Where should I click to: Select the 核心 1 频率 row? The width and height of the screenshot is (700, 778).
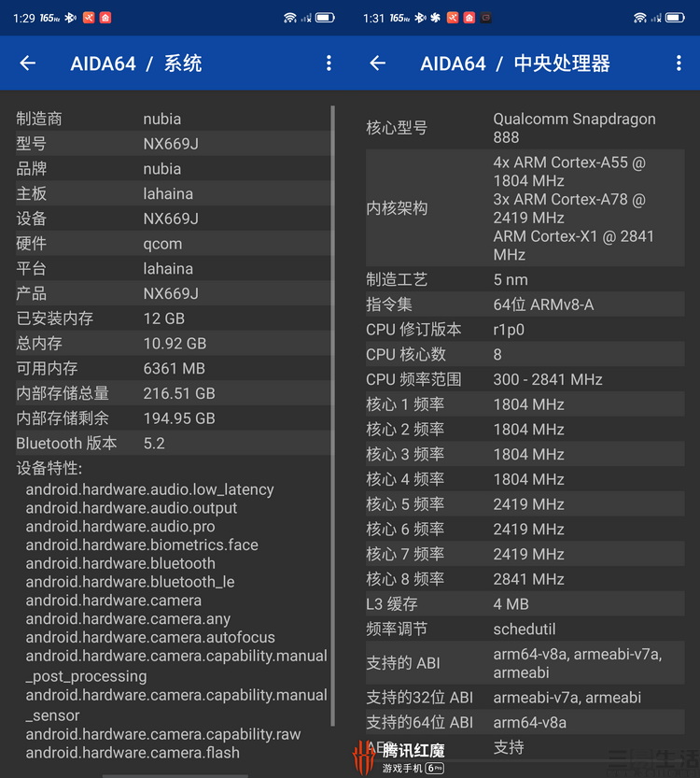pyautogui.click(x=525, y=404)
